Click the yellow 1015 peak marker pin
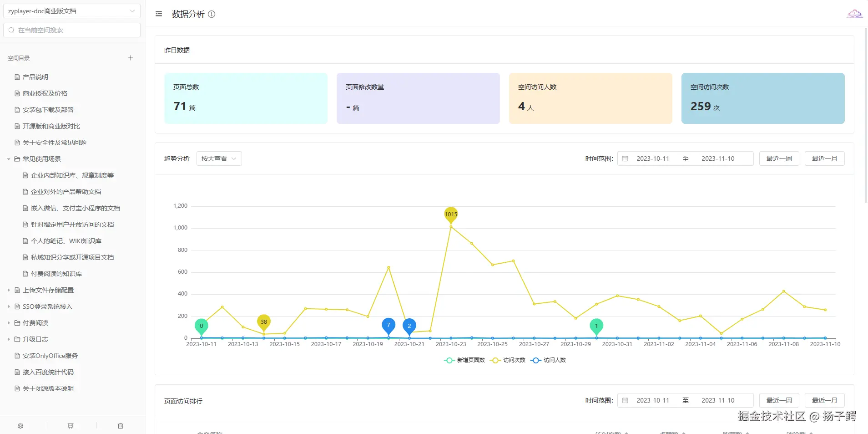This screenshot has height=434, width=868. (x=451, y=214)
